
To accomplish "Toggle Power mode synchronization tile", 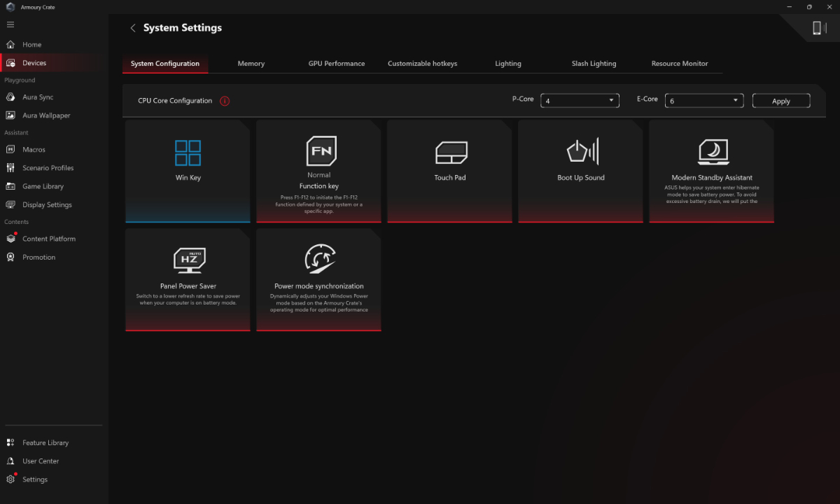I will click(x=318, y=279).
